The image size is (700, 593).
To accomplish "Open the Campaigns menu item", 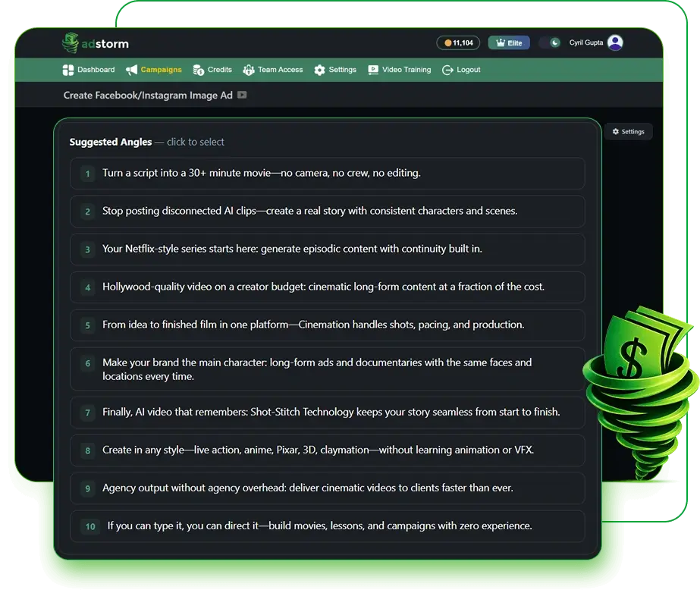I will pos(154,70).
